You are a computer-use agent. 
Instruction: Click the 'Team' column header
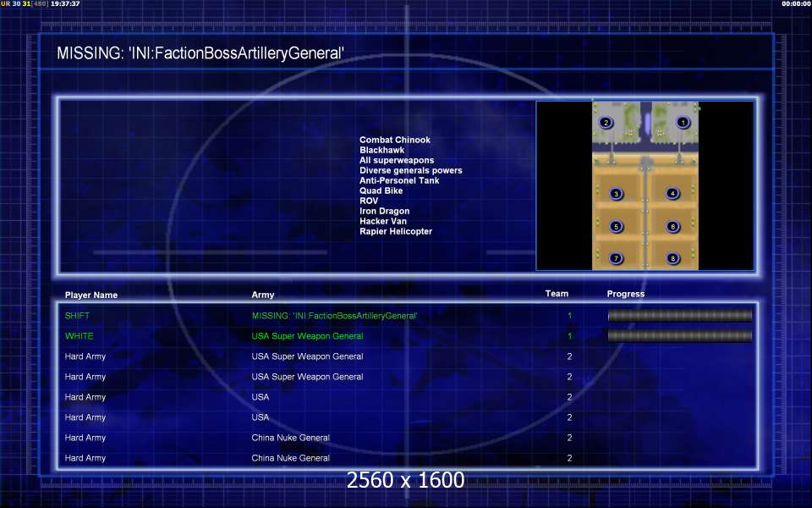557,294
